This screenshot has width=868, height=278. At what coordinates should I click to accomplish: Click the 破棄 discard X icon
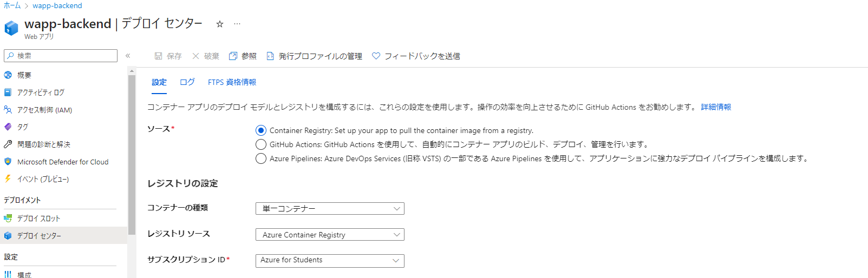[x=196, y=56]
